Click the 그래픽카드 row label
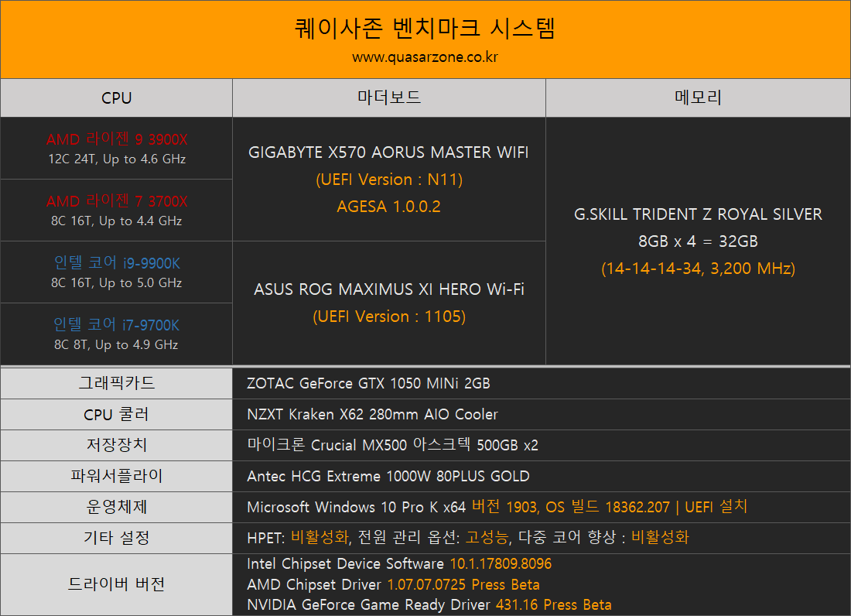 tap(117, 383)
